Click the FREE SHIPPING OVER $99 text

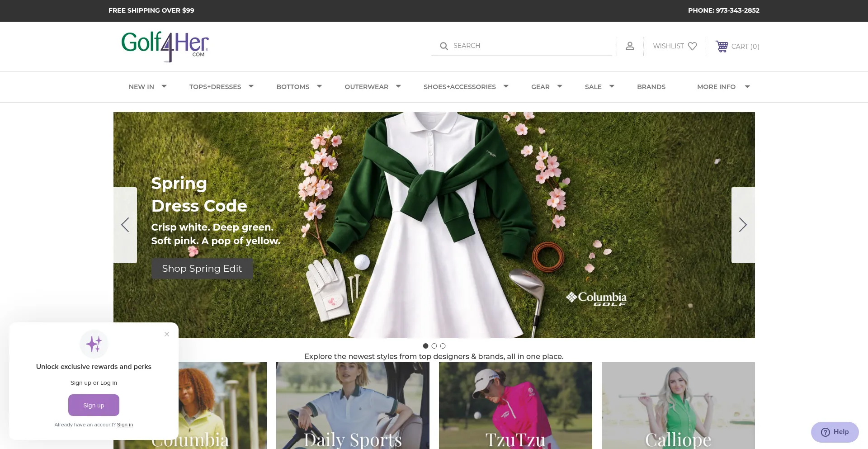point(151,10)
